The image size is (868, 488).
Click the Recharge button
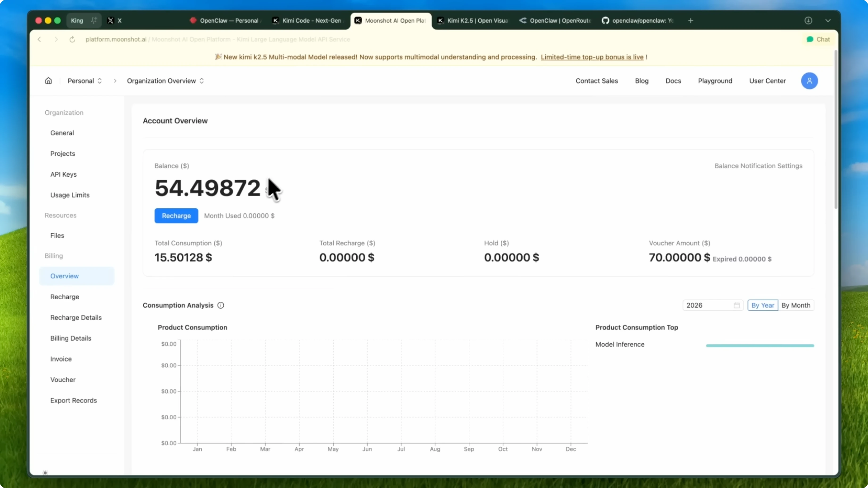[x=176, y=215]
